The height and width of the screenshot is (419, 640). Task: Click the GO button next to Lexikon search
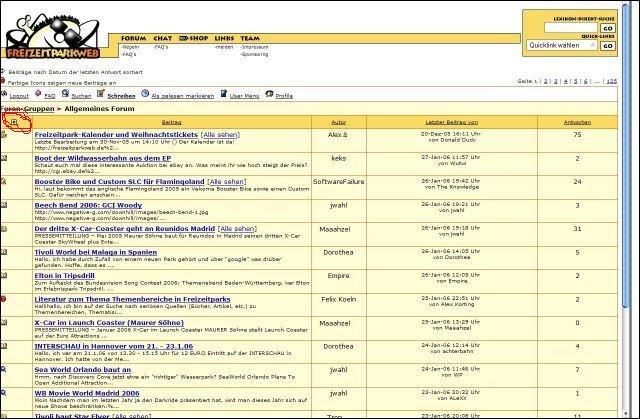[608, 28]
